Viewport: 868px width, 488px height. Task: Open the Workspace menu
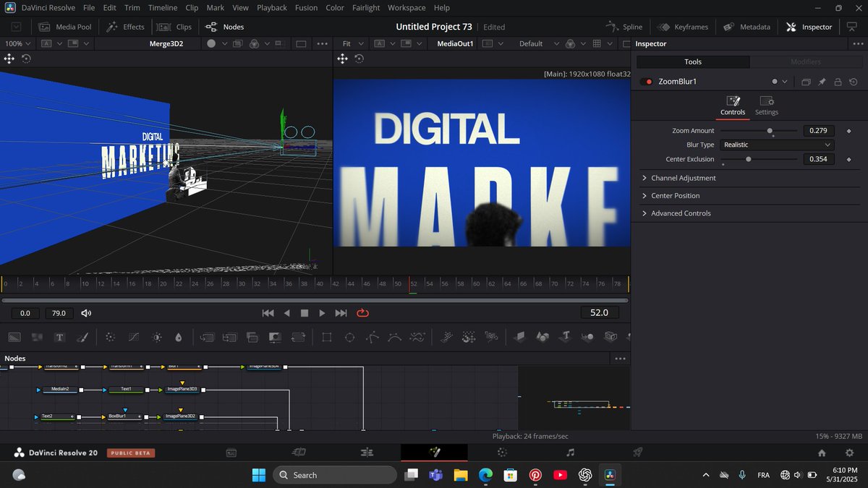click(407, 8)
